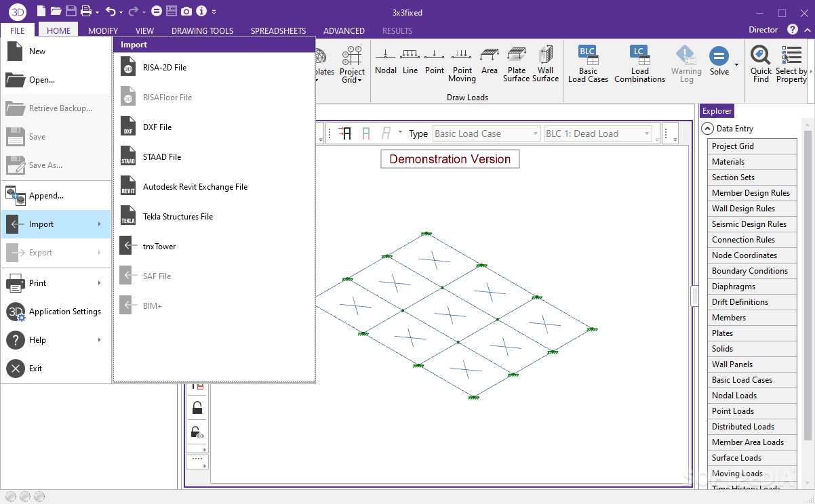This screenshot has height=504, width=815.
Task: Toggle the green and red load display icon
Action: tap(366, 133)
